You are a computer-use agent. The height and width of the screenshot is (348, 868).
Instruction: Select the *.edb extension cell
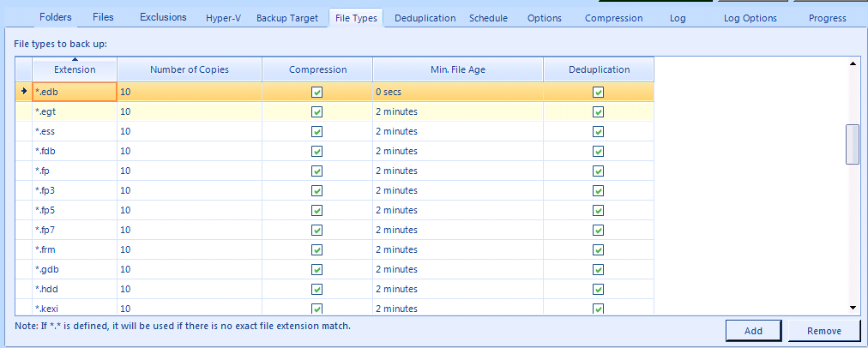(x=74, y=92)
